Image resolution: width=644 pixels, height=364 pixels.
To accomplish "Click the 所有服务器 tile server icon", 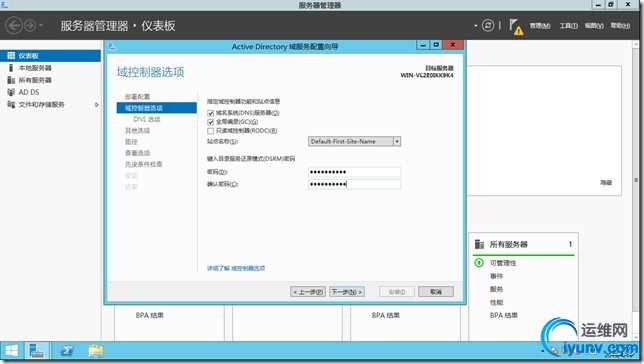I will click(x=479, y=244).
